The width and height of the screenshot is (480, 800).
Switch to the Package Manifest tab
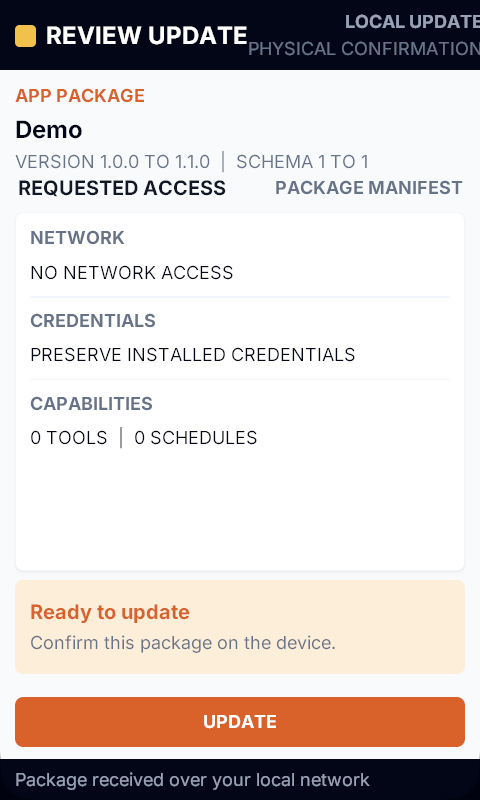[369, 188]
